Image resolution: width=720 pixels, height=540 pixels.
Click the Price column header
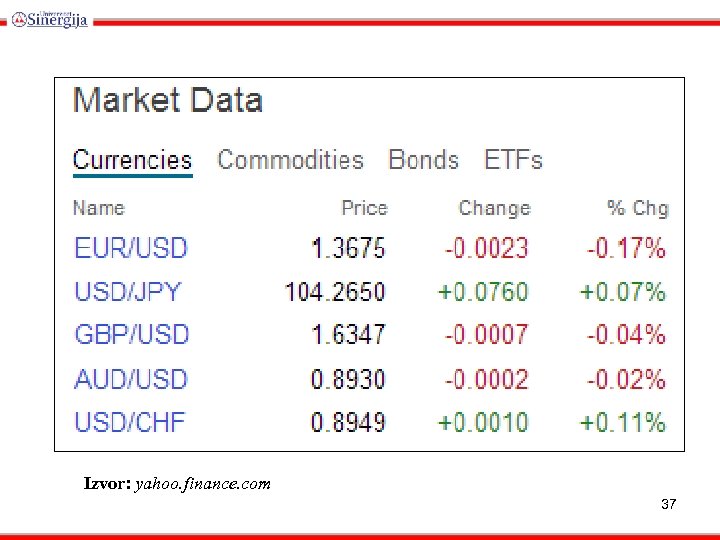tap(364, 208)
